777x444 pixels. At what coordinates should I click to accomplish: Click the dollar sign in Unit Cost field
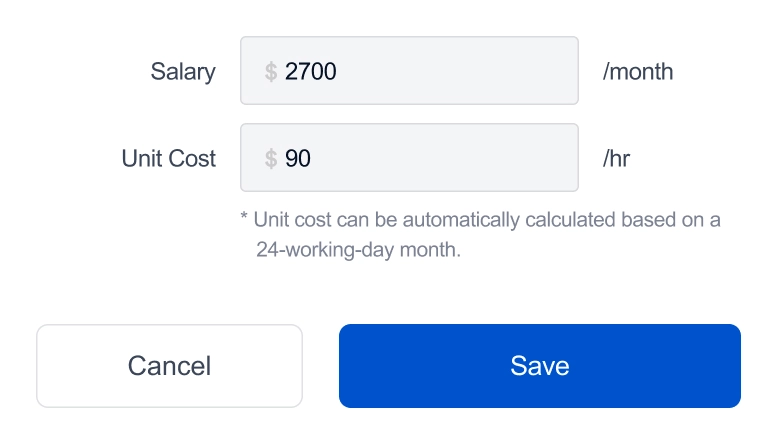point(271,159)
